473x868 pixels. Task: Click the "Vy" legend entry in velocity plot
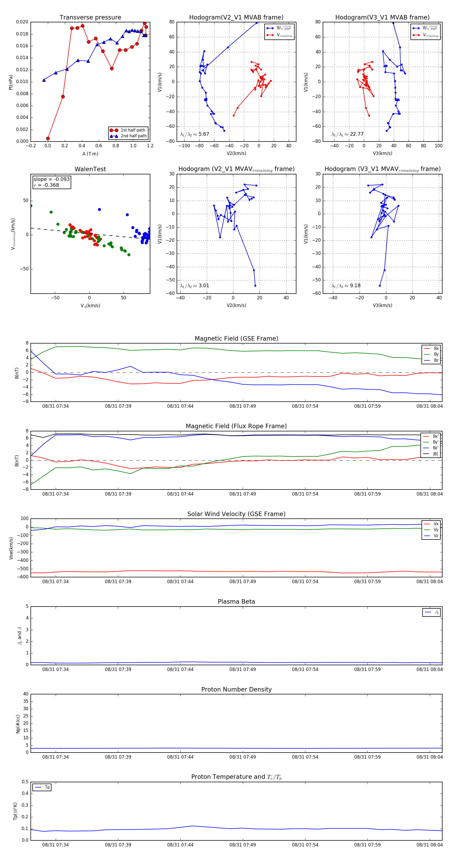tap(431, 530)
